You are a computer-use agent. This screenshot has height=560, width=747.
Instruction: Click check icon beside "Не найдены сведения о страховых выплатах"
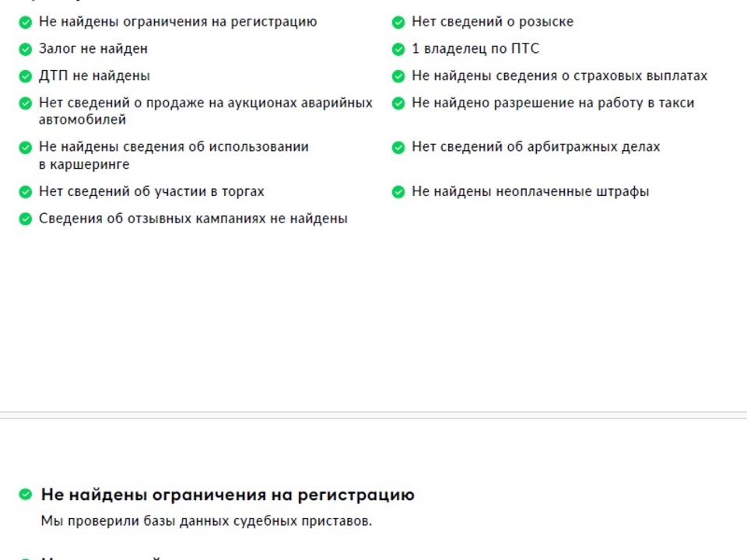398,76
